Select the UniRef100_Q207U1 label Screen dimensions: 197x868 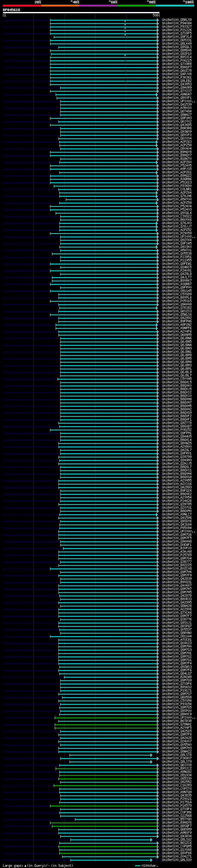coord(177,507)
